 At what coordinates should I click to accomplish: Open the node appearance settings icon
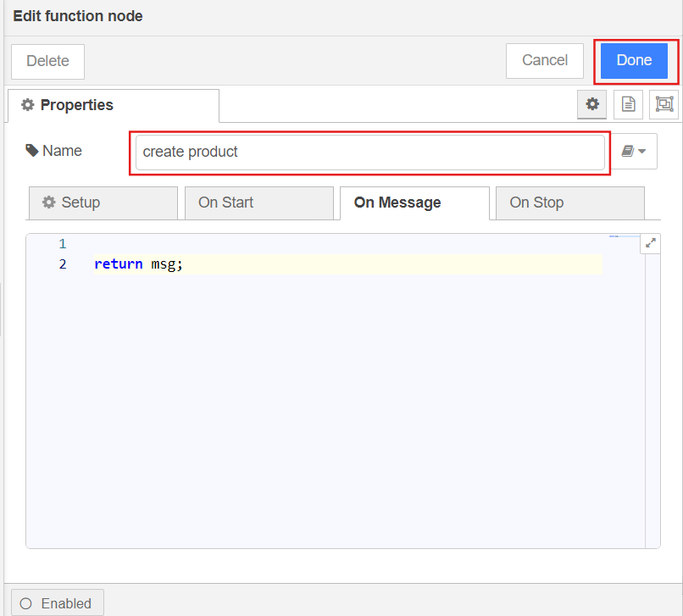click(664, 104)
